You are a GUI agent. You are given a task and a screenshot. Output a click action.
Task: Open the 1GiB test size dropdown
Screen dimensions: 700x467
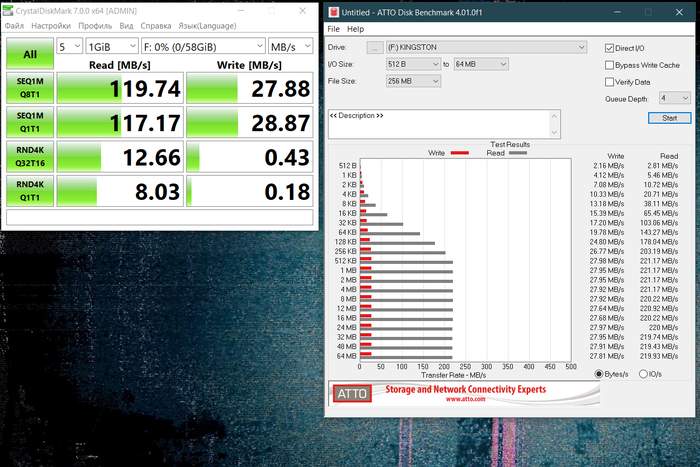pos(112,46)
